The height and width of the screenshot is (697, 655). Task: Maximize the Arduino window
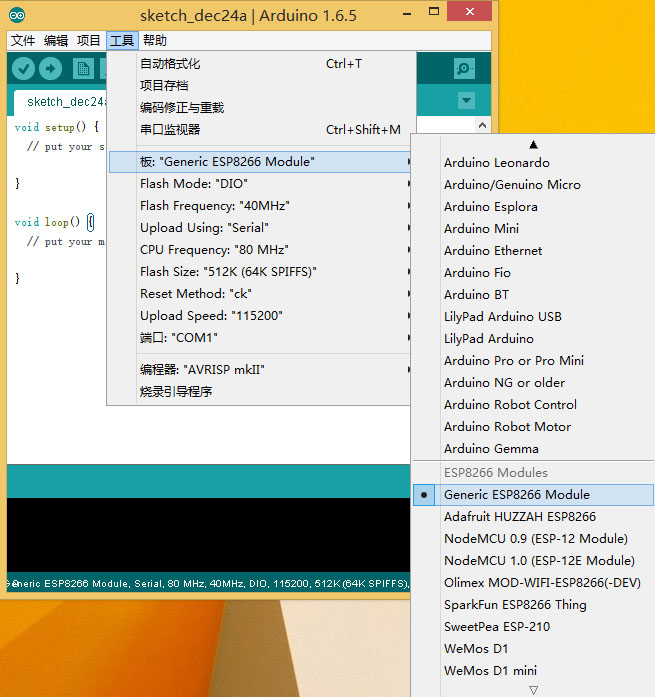click(x=434, y=12)
